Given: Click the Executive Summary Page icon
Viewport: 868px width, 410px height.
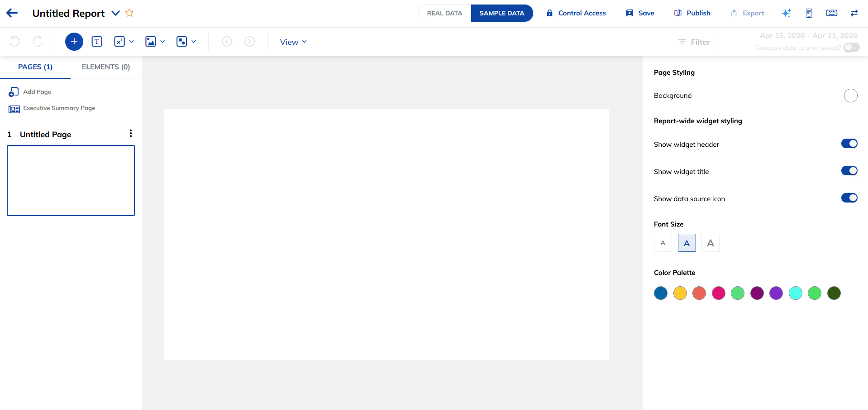Looking at the screenshot, I should 14,109.
